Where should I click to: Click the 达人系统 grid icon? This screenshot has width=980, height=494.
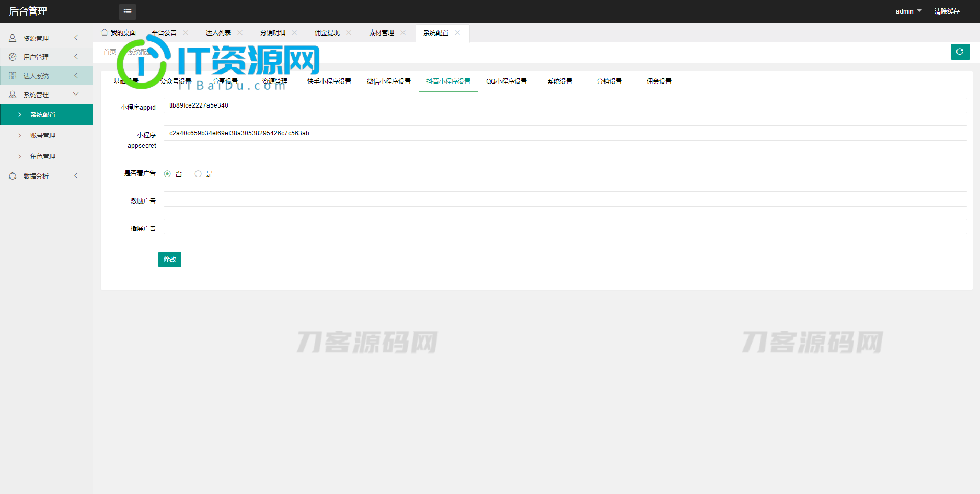point(13,76)
